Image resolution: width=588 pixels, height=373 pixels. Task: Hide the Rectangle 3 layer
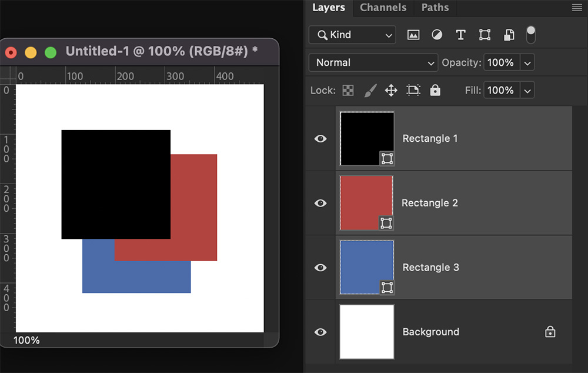click(320, 268)
